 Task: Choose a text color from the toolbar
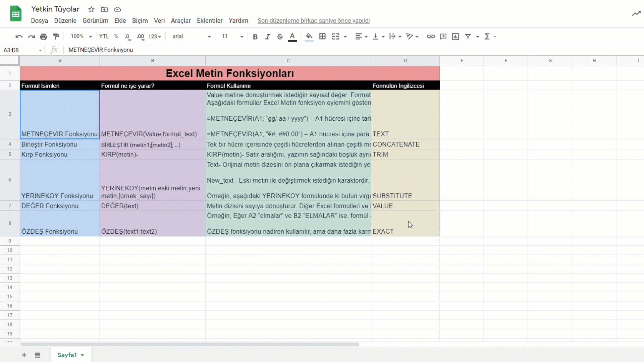tap(292, 36)
